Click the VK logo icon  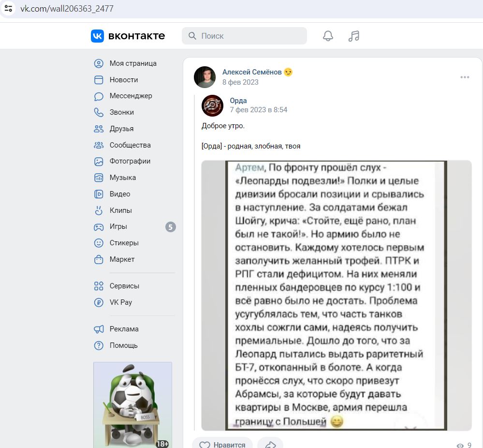click(x=97, y=36)
